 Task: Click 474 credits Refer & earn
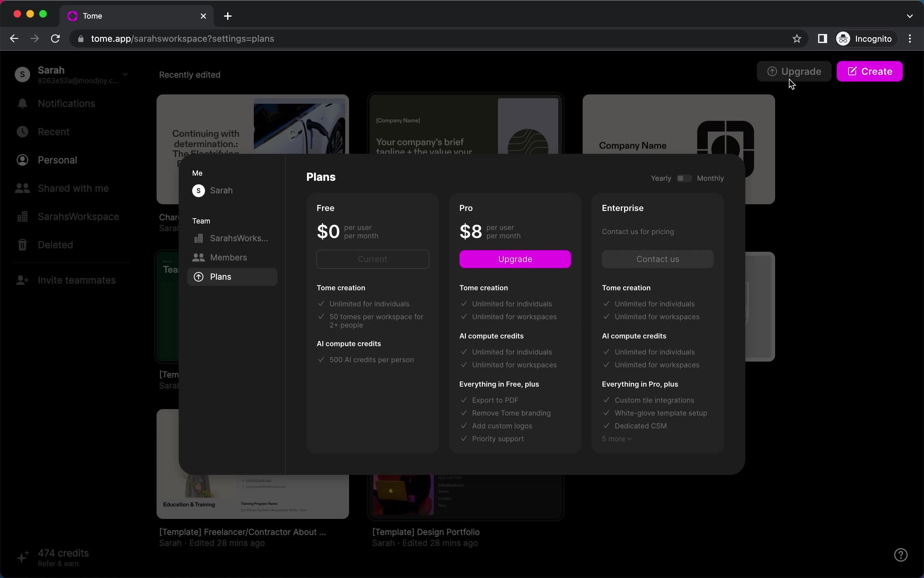point(63,558)
